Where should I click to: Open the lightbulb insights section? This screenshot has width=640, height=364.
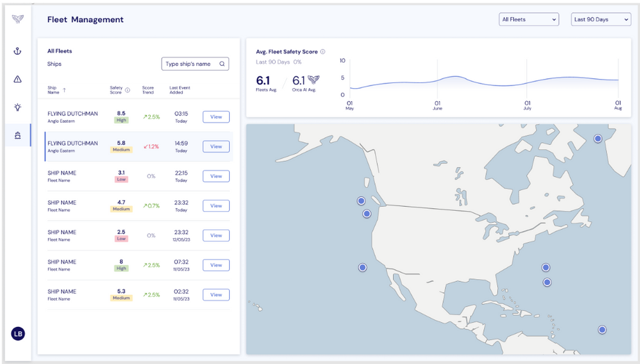pyautogui.click(x=18, y=108)
